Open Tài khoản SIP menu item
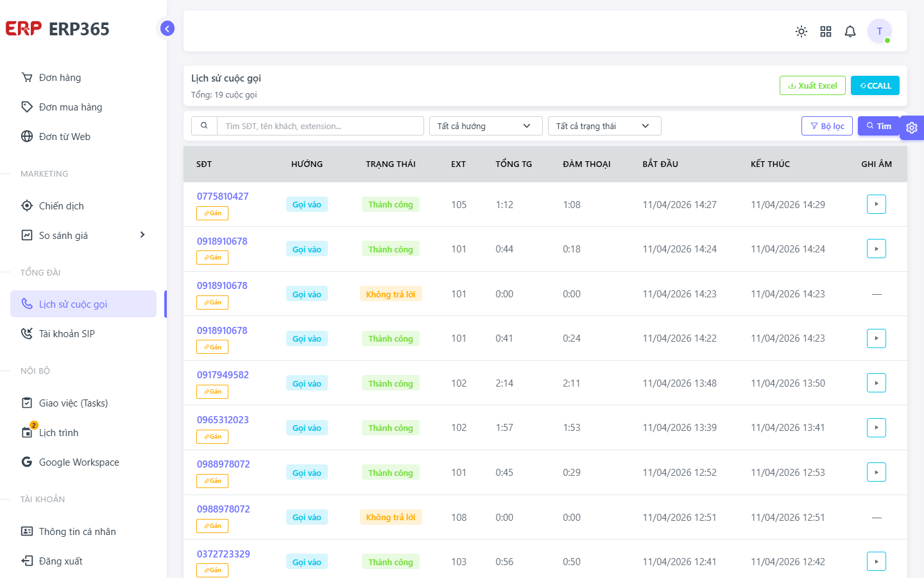 coord(83,334)
